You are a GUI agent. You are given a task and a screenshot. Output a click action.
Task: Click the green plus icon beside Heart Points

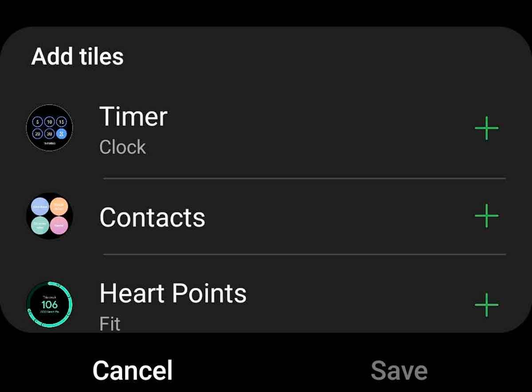pos(487,305)
